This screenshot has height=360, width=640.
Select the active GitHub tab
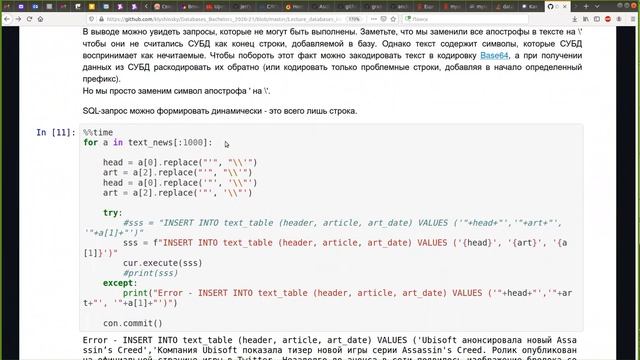[558, 7]
